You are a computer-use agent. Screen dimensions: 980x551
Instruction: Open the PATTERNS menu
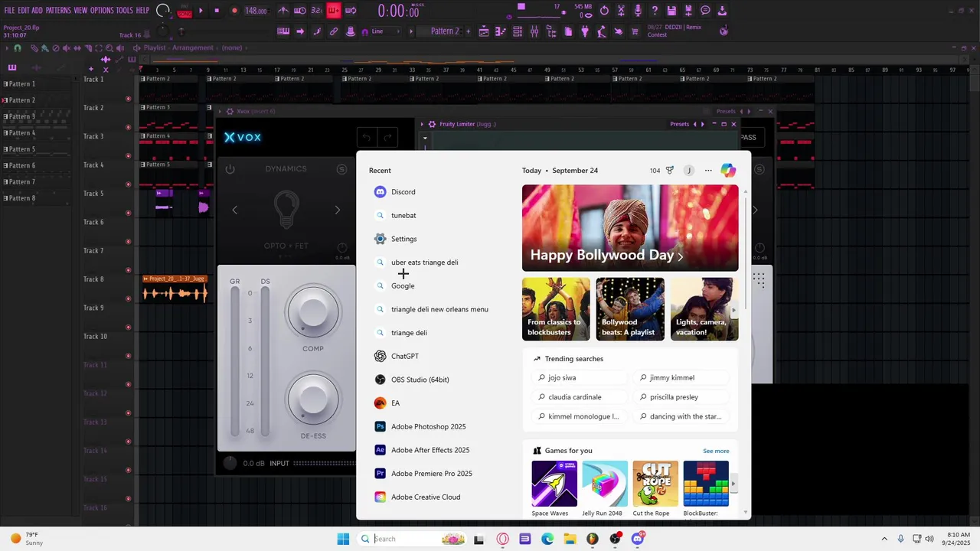click(58, 11)
